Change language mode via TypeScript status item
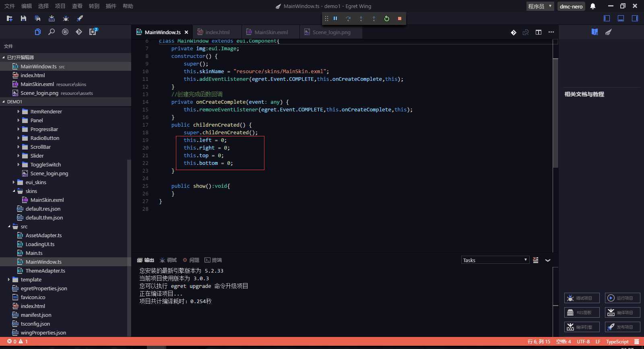 (x=617, y=341)
